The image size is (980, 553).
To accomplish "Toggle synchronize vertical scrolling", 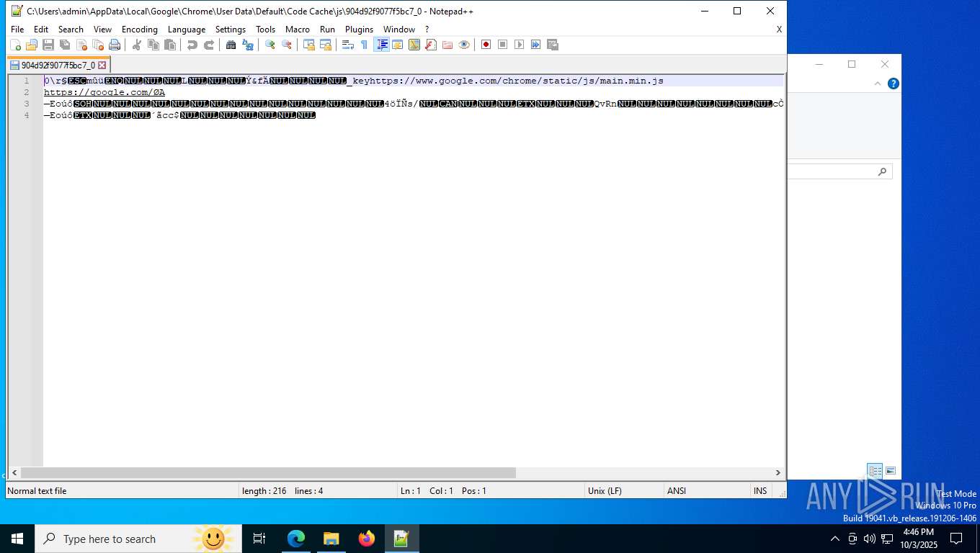I will pos(309,45).
